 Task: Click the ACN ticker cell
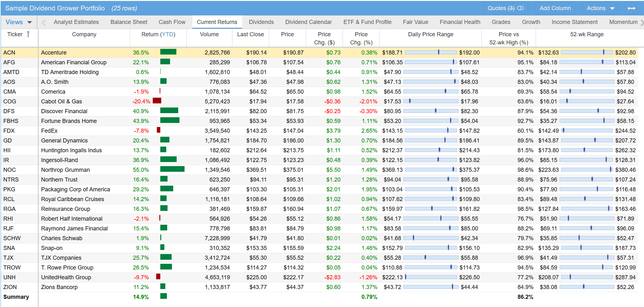(x=9, y=53)
